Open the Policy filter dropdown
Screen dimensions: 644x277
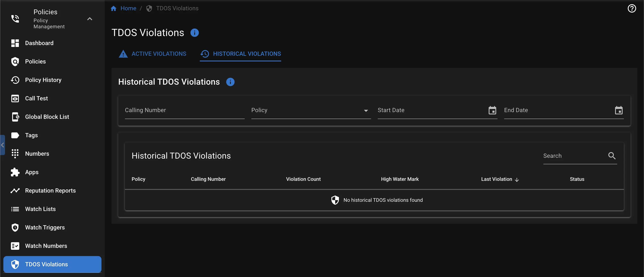click(x=366, y=111)
